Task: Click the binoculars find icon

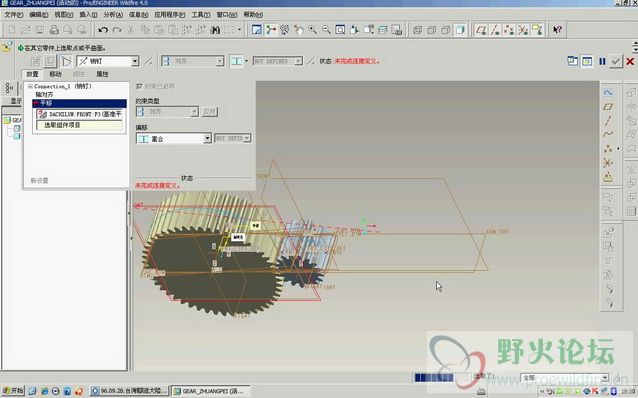Action: [x=215, y=30]
